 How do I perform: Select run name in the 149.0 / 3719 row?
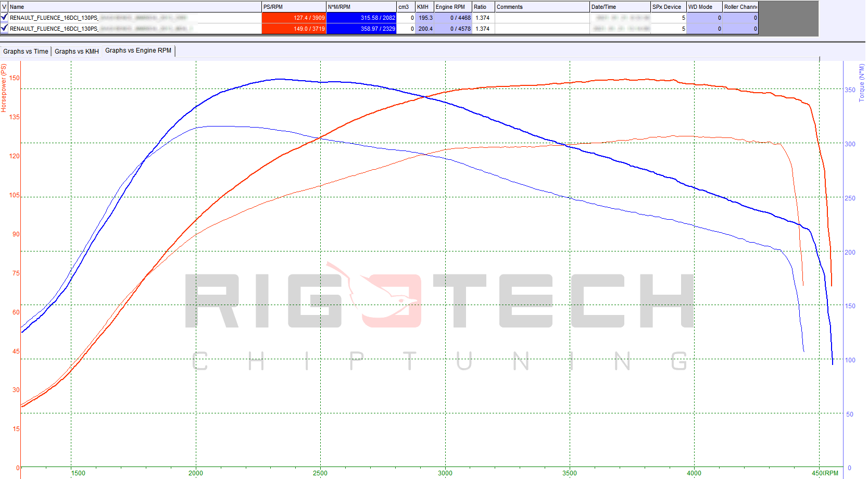click(135, 29)
